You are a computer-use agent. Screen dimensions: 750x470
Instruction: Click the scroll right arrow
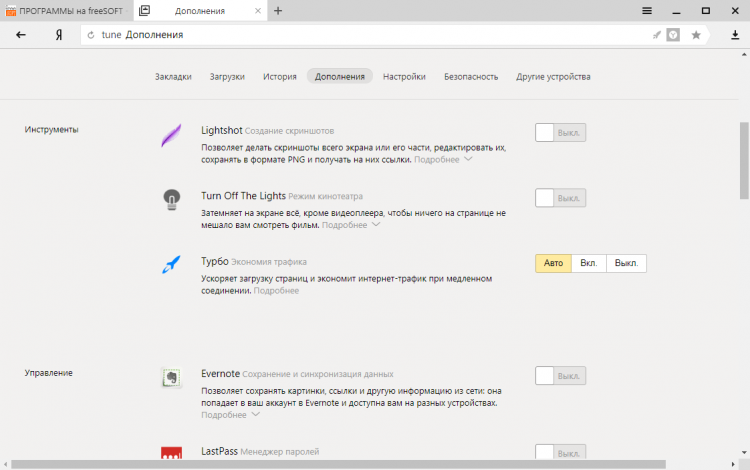click(x=733, y=464)
